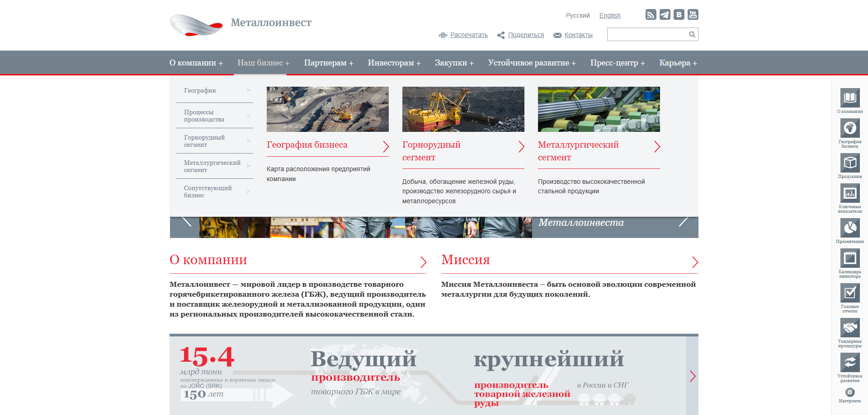Screen dimensions: 868x415
Task: Open the YouTube channel icon
Action: (693, 14)
